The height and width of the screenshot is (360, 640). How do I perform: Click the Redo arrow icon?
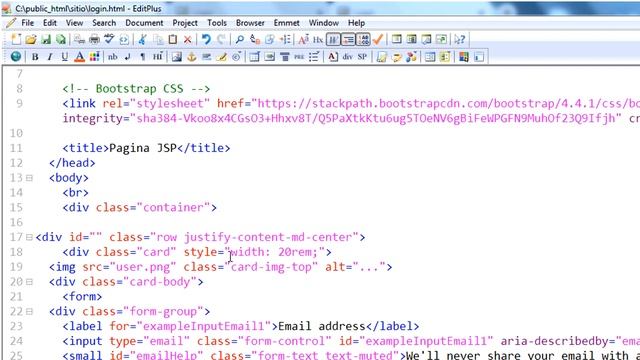(221, 40)
